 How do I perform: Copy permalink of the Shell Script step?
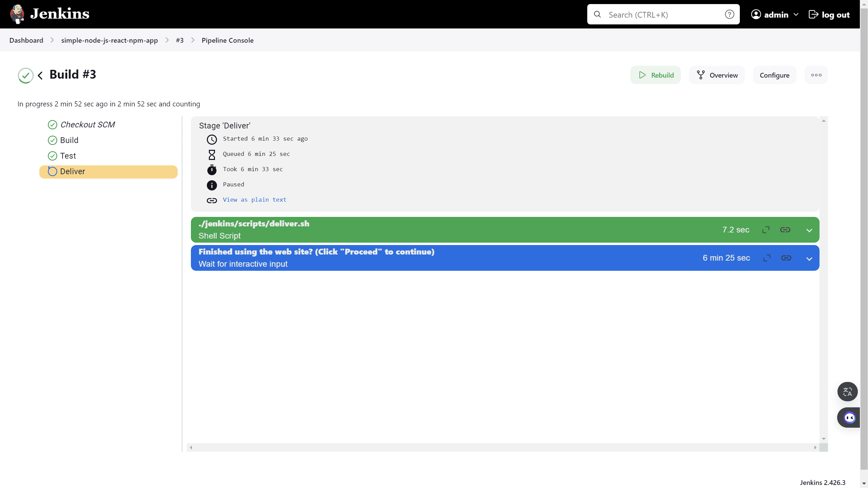pos(786,229)
